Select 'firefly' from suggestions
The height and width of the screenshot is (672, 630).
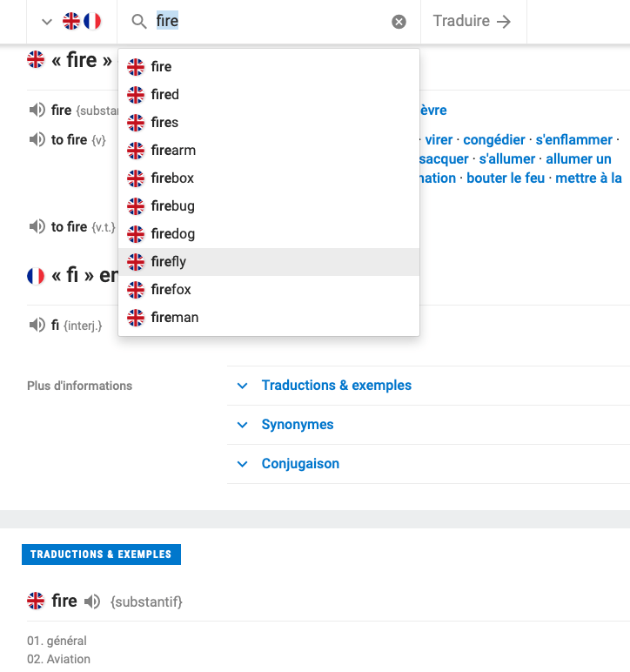coord(169,262)
